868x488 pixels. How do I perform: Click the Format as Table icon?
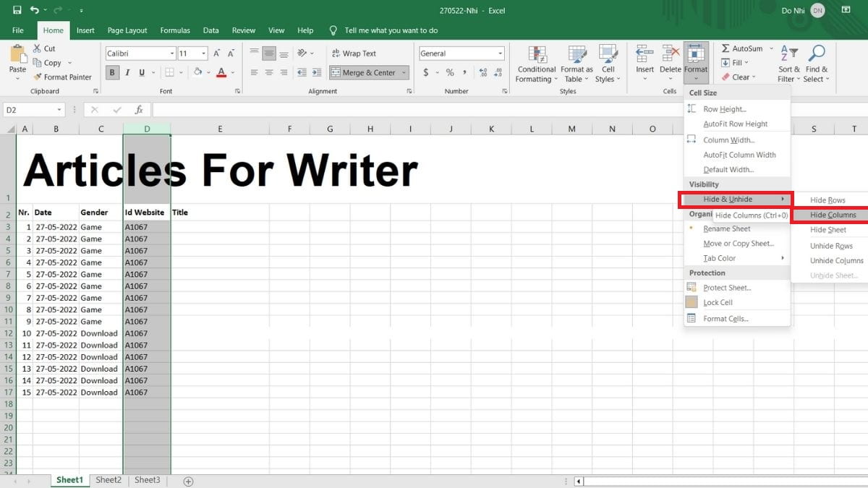click(576, 64)
